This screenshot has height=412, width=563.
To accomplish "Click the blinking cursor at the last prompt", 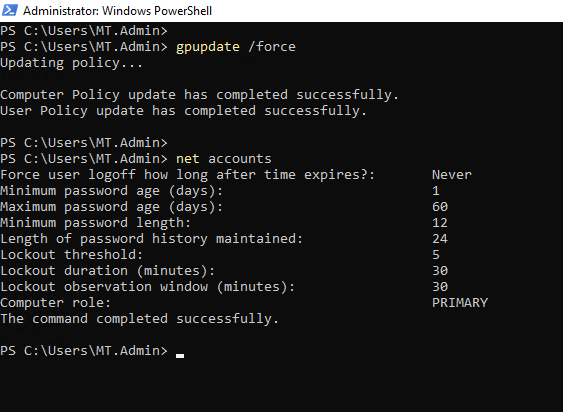I will [180, 356].
